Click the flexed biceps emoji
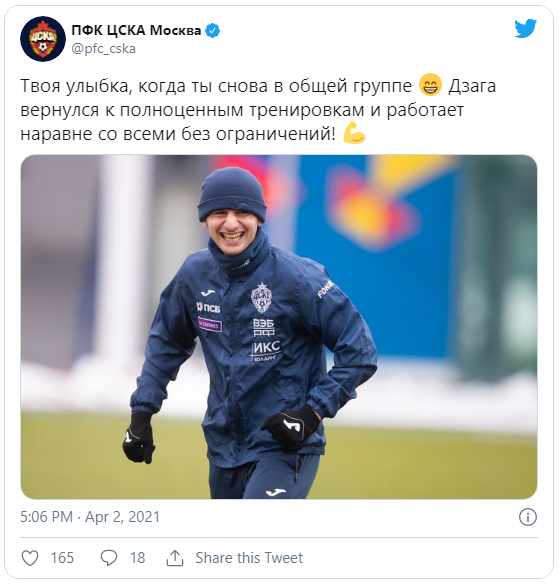 (x=354, y=133)
